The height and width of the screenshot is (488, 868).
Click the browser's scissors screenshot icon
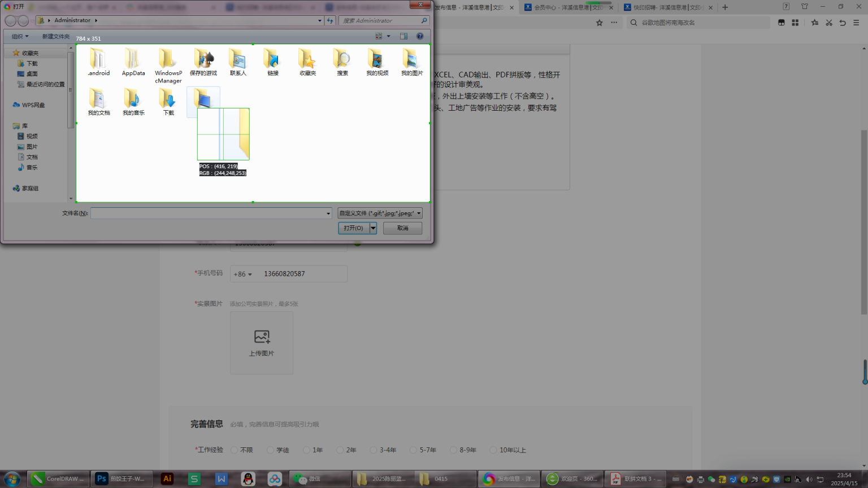tap(829, 23)
